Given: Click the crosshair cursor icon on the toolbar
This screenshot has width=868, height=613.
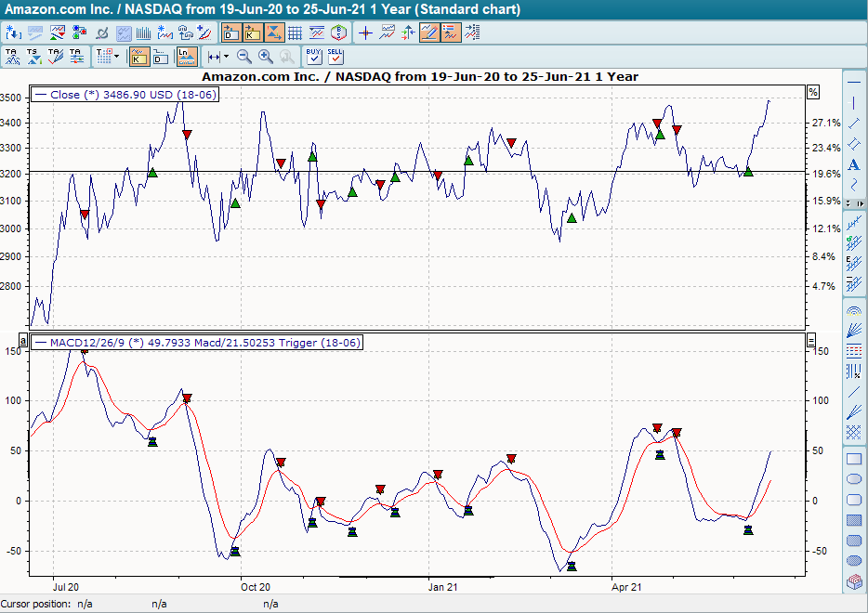Looking at the screenshot, I should 365,32.
